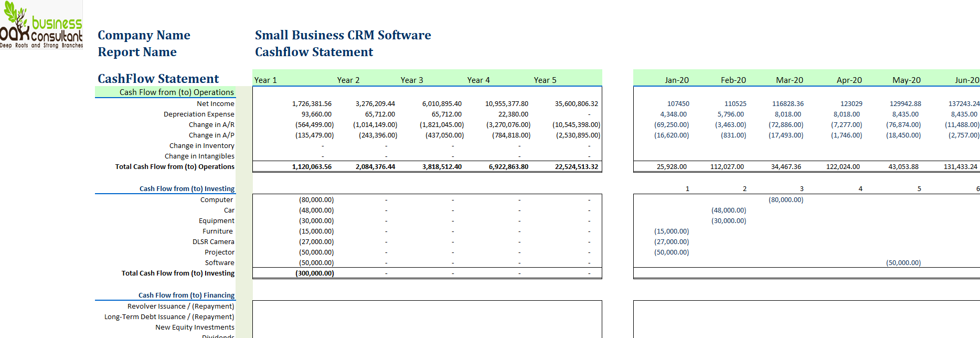Select the Apr-20 column header

click(849, 80)
